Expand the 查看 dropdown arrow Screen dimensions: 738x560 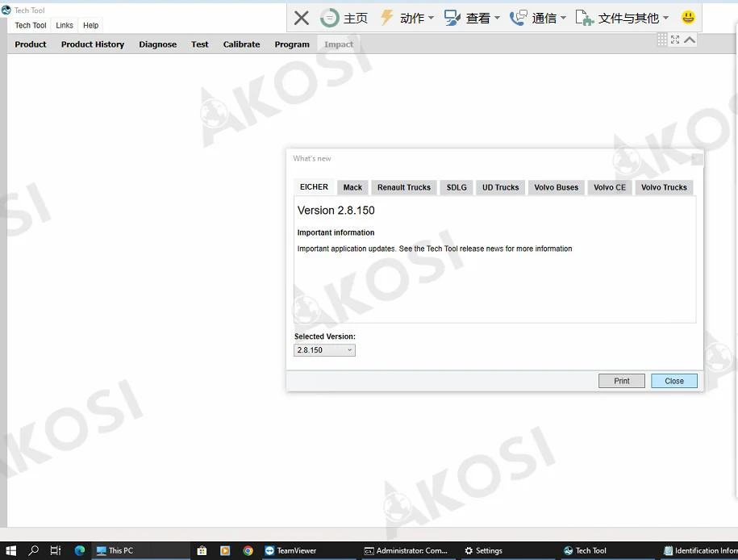[497, 19]
